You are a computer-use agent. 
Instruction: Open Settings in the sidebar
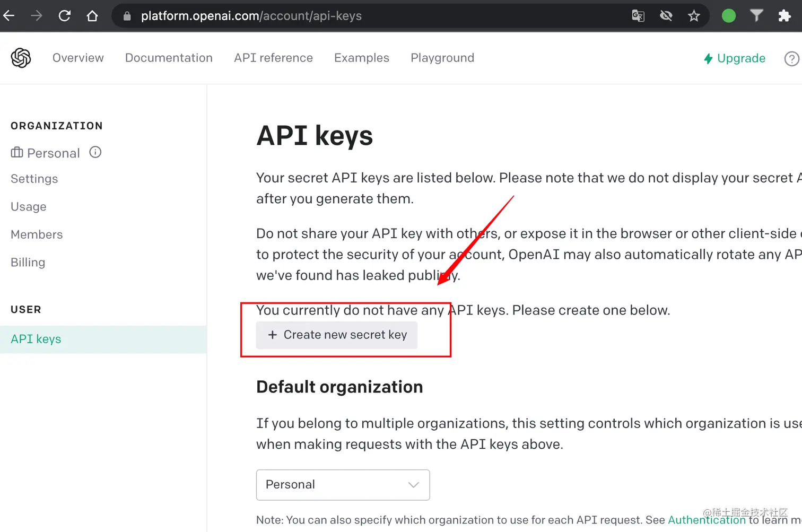(x=34, y=179)
